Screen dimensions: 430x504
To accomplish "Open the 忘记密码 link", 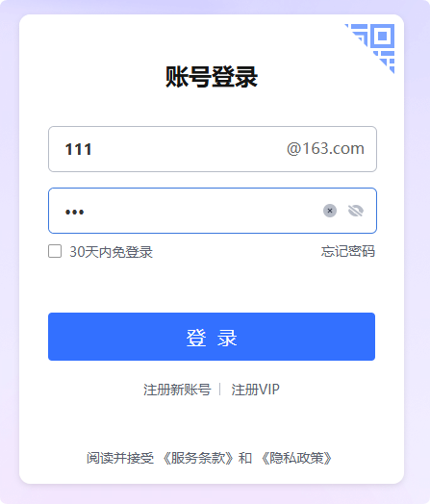I will tap(347, 251).
